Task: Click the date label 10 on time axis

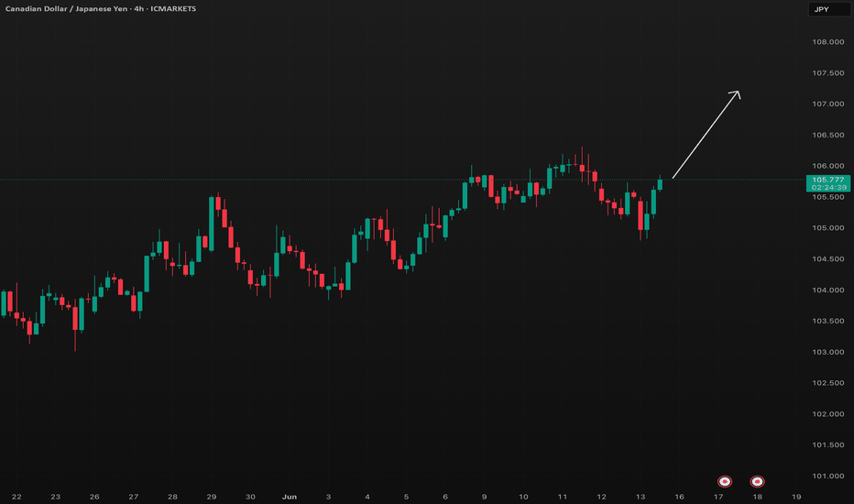Action: pos(523,497)
